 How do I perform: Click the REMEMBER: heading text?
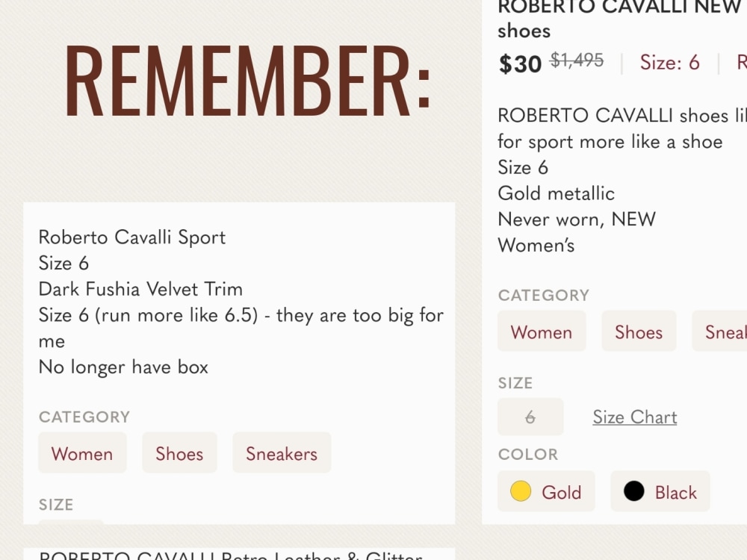[248, 81]
